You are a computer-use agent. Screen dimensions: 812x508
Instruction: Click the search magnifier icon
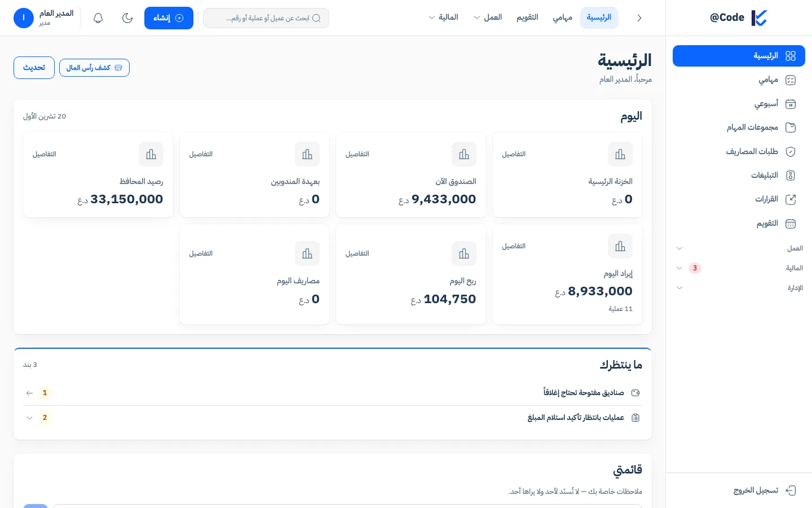316,18
